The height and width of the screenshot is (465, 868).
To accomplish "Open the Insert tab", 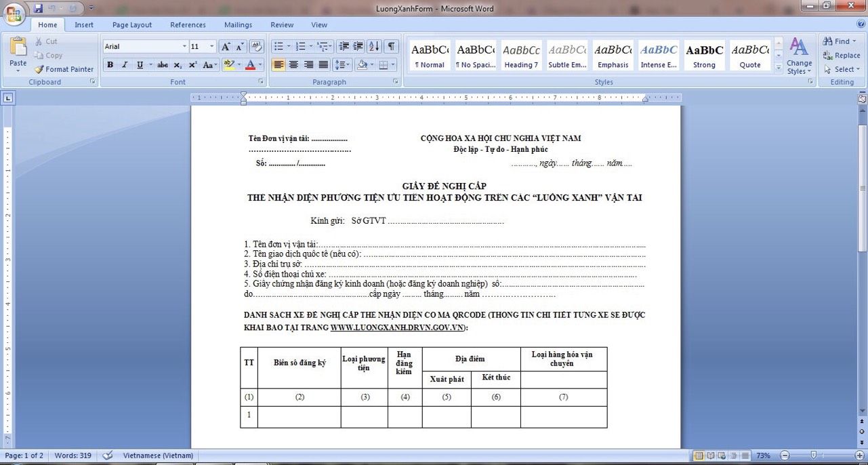I will (x=84, y=24).
